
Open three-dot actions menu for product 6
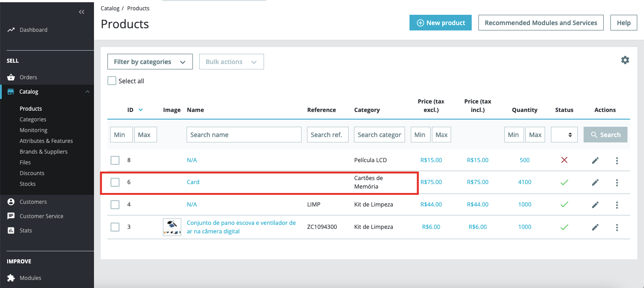tap(617, 182)
